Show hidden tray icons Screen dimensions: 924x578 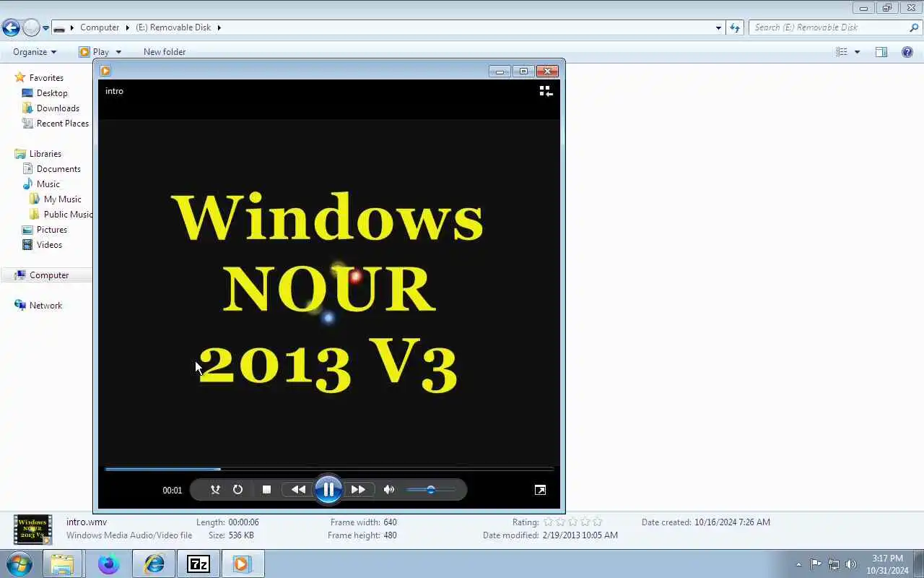[798, 564]
